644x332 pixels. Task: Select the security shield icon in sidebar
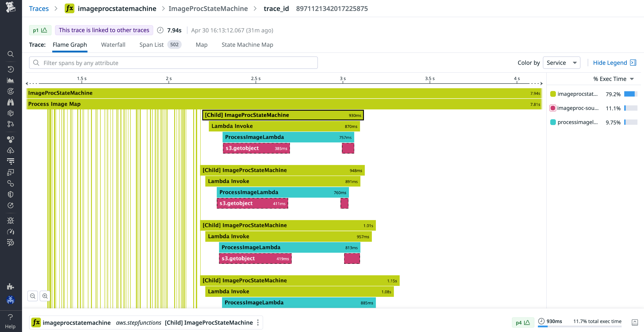pyautogui.click(x=10, y=194)
